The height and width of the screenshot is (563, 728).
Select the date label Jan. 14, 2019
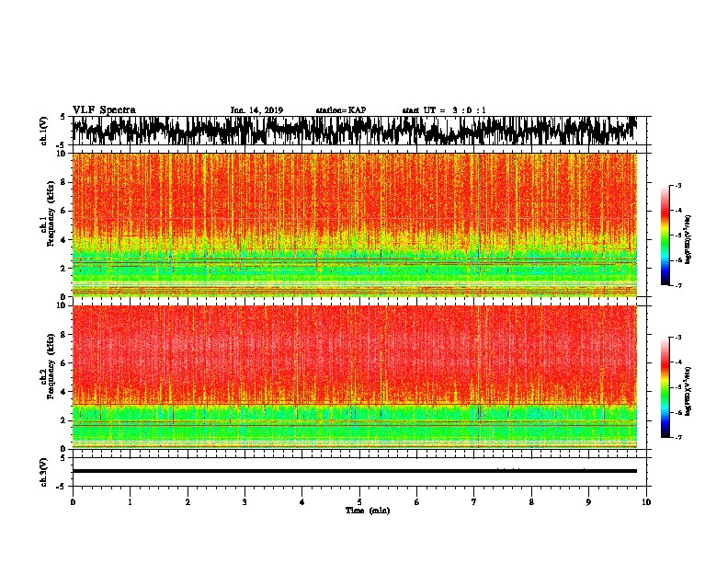click(256, 110)
